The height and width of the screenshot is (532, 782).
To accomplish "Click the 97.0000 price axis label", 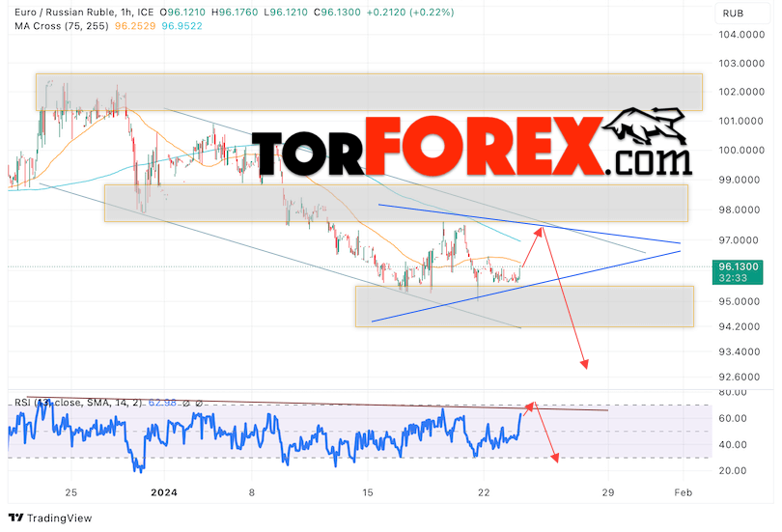I will pos(741,240).
